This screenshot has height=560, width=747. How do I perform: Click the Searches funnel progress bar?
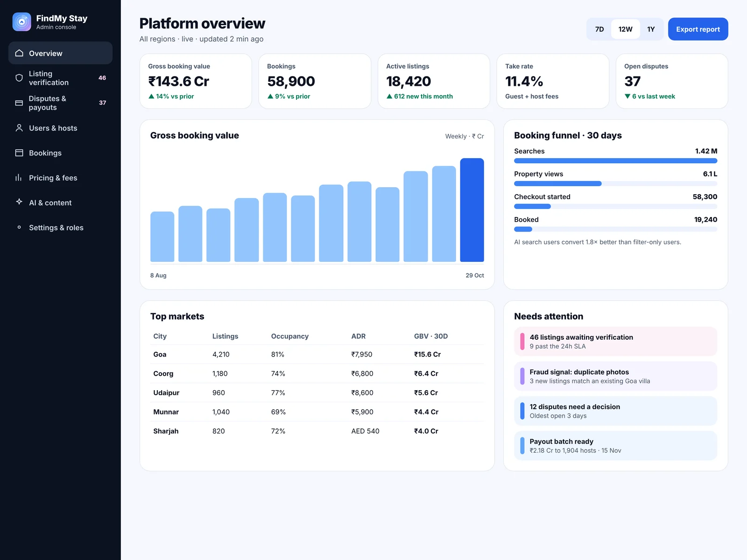coord(615,161)
